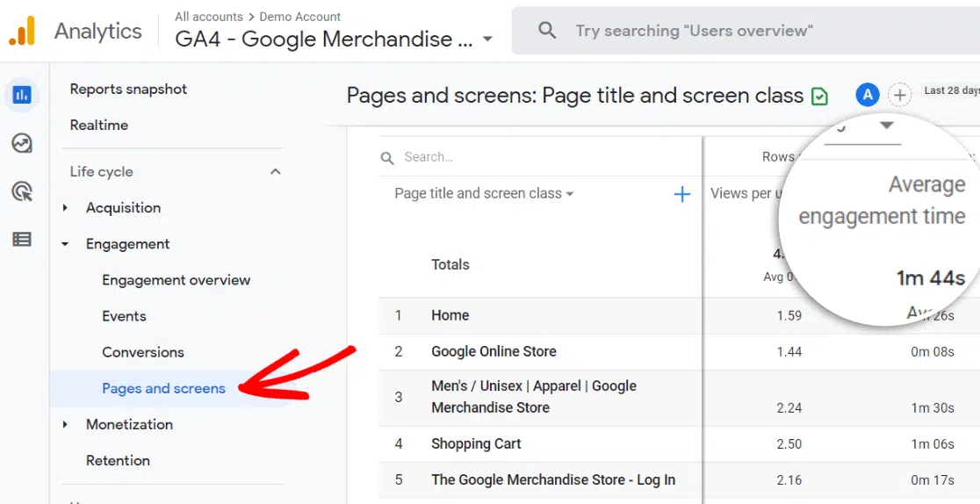This screenshot has height=504, width=980.
Task: Collapse the Life cycle section
Action: point(275,172)
